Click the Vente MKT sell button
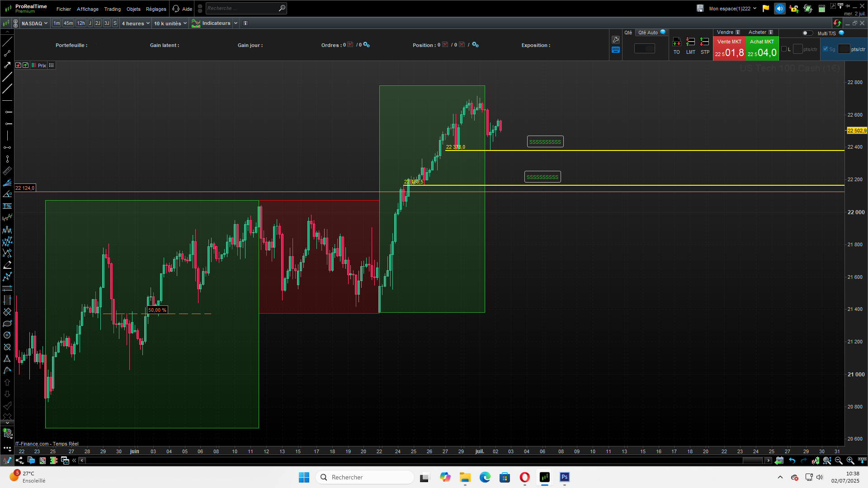This screenshot has width=868, height=488. click(x=729, y=48)
